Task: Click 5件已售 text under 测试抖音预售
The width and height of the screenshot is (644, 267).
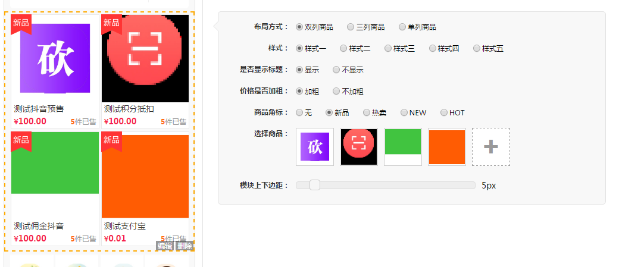Action: coord(83,122)
